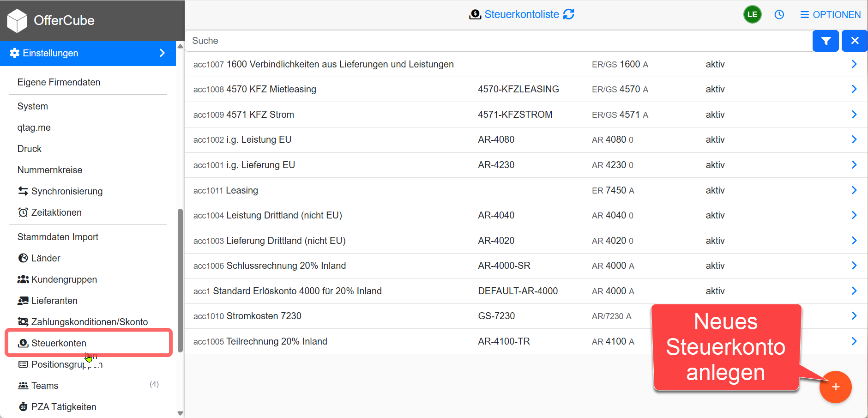Screen dimensions: 868x418
Task: Open Eigene Firmendaten settings
Action: pyautogui.click(x=59, y=82)
